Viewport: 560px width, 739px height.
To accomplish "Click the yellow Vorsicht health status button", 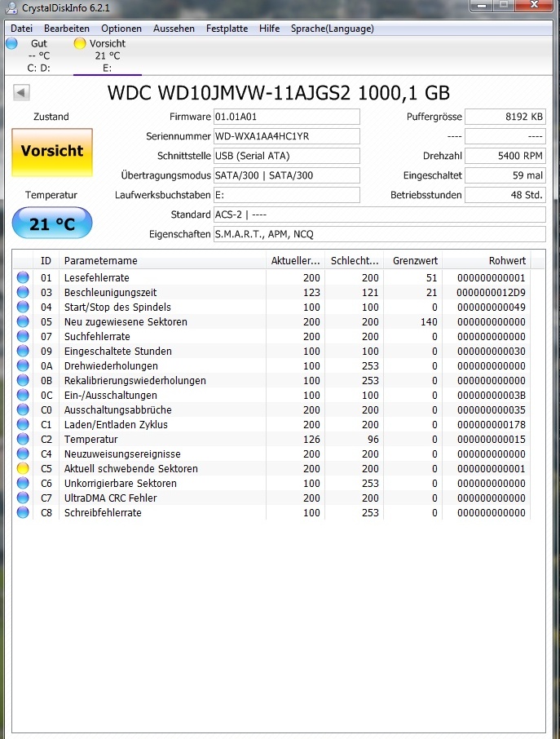I will (x=52, y=153).
